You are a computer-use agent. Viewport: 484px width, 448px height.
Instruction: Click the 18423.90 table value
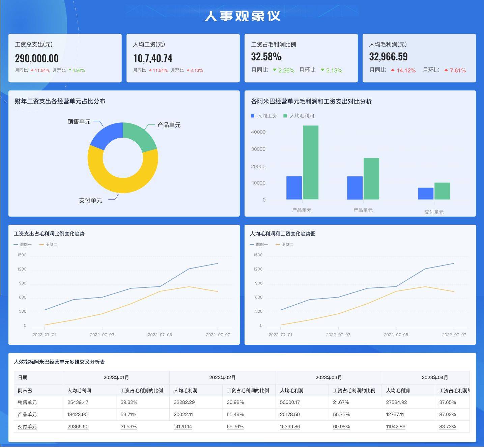click(x=78, y=415)
